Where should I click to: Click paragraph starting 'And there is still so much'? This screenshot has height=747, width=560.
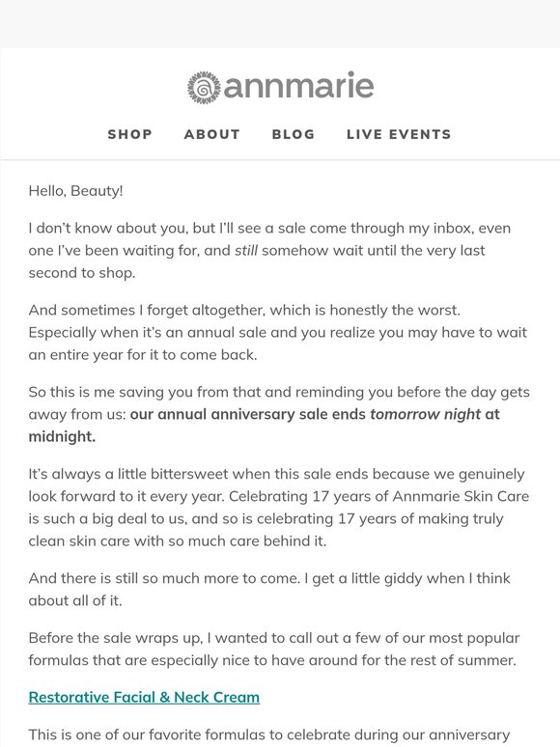click(x=269, y=589)
